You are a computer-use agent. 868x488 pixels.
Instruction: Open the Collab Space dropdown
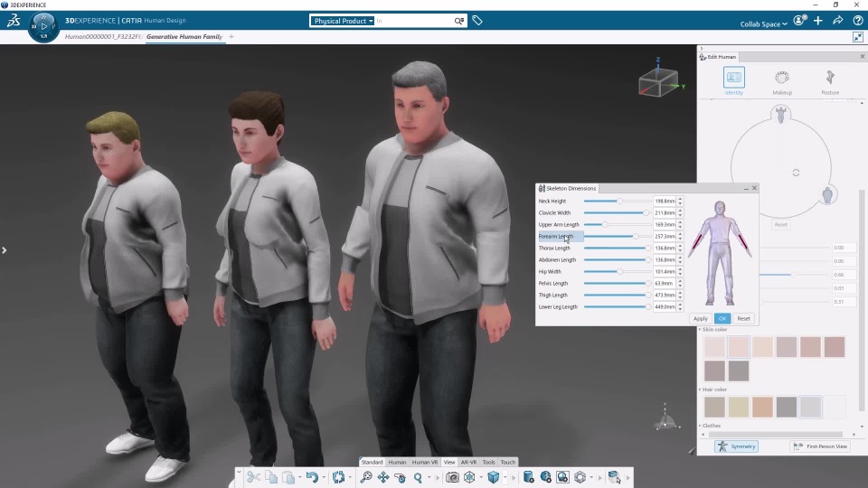point(763,23)
